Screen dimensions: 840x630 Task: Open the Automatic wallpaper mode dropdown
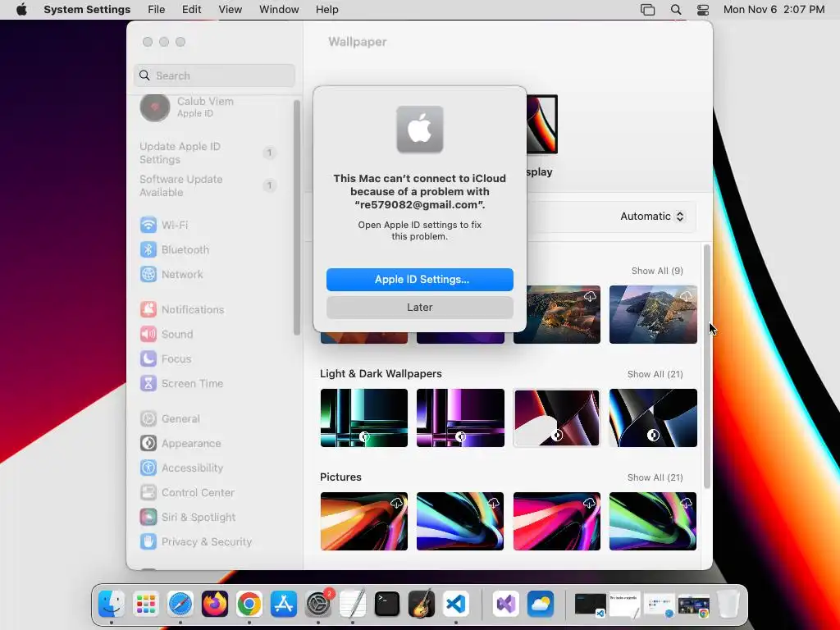point(652,217)
